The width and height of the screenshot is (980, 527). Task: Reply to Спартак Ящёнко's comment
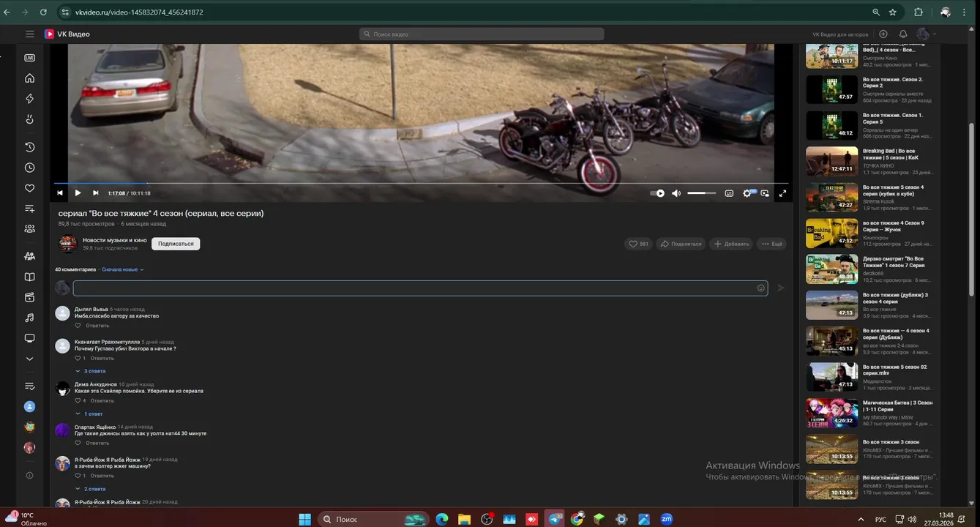(x=97, y=443)
